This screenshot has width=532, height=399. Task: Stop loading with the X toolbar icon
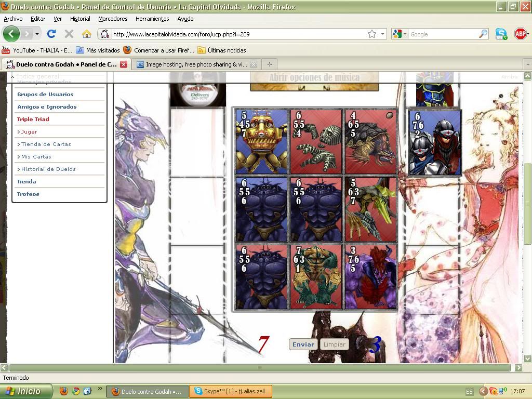(69, 34)
